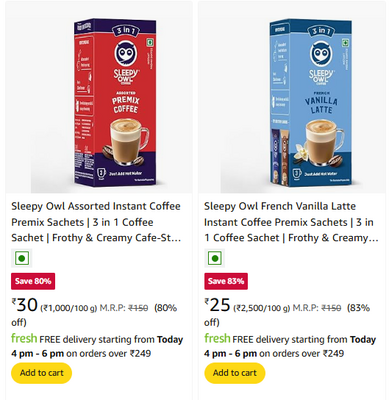The width and height of the screenshot is (389, 400).
Task: Click struck-through M.R.P. ₹150 on Assorted Coffee
Action: [x=138, y=308]
